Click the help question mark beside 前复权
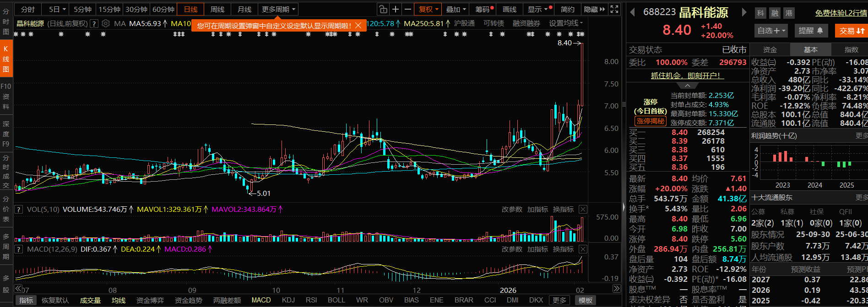This screenshot has height=307, width=868. 94,23
